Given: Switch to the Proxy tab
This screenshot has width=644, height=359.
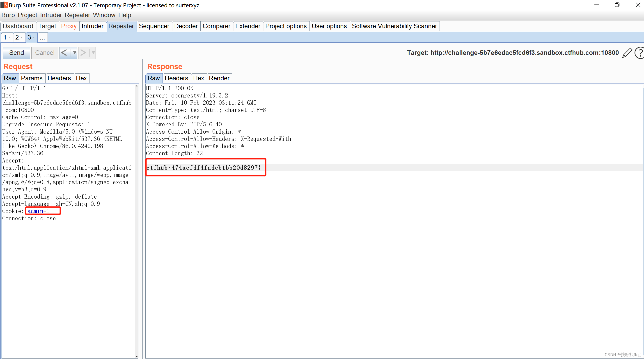Looking at the screenshot, I should [69, 26].
